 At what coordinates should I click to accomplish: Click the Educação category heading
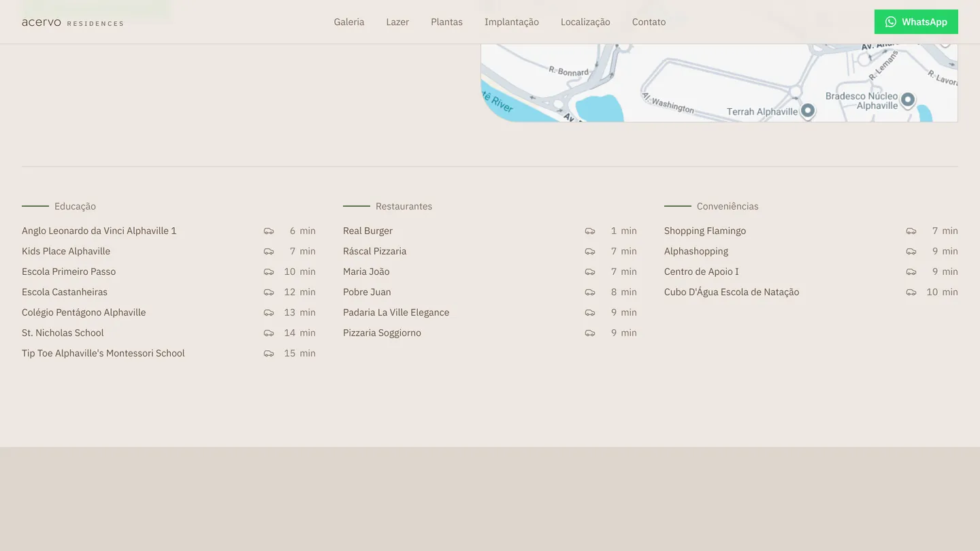click(75, 206)
